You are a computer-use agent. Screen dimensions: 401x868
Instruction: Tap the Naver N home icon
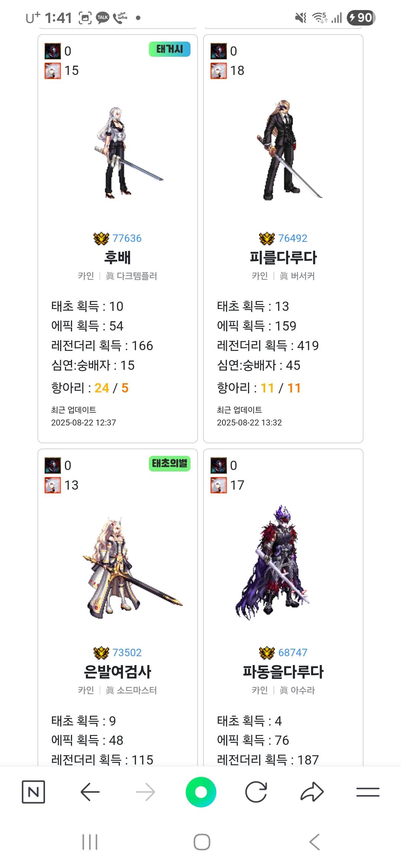(33, 792)
